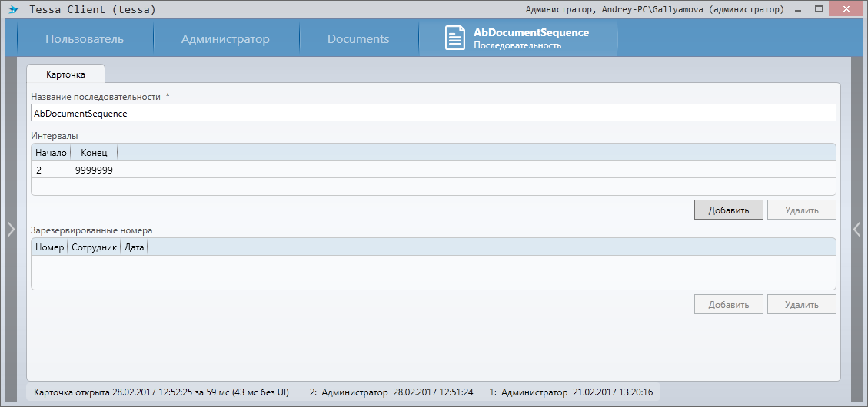Expand the left side panel arrow
This screenshot has width=868, height=407.
pyautogui.click(x=11, y=229)
